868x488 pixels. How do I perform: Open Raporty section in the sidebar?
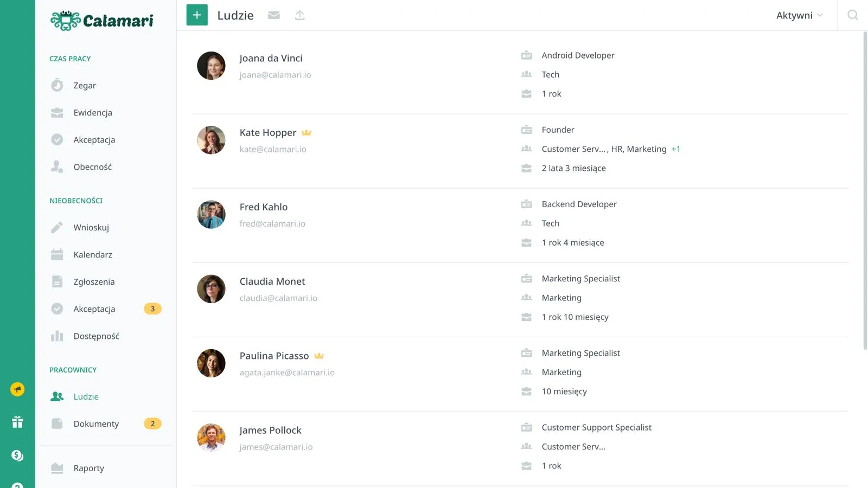tap(88, 468)
